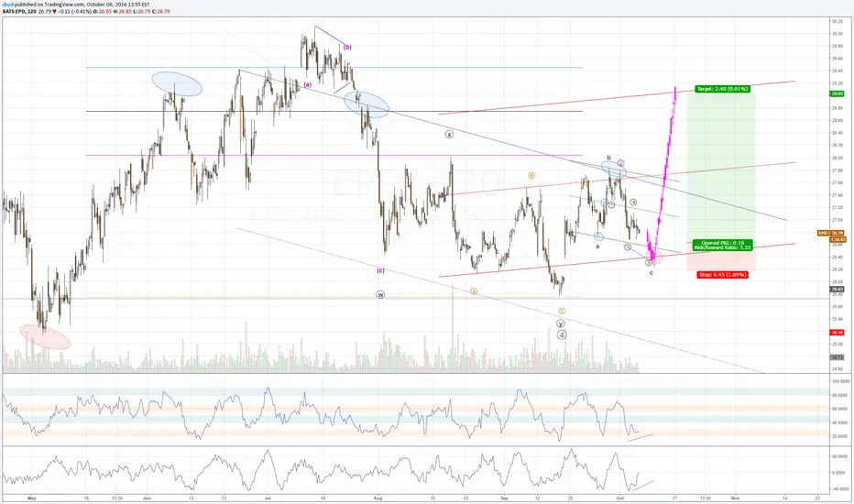Select the purple (b) wave label
The height and width of the screenshot is (504, 854).
347,48
